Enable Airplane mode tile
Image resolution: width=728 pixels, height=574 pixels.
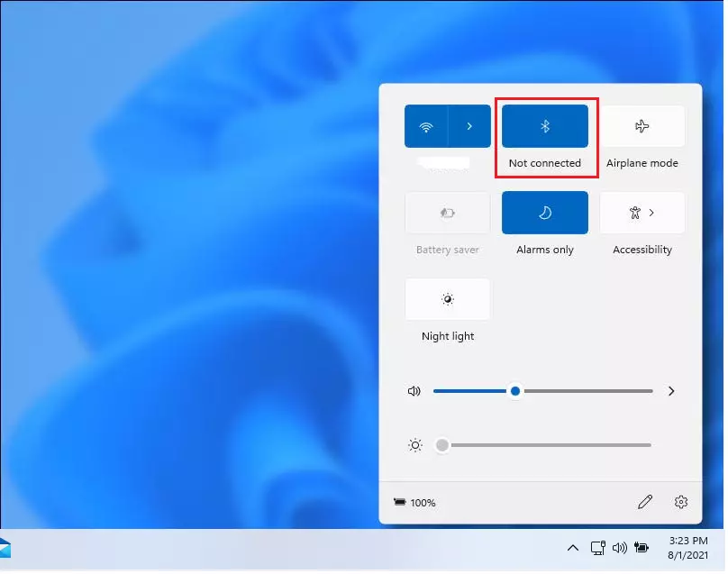click(642, 126)
